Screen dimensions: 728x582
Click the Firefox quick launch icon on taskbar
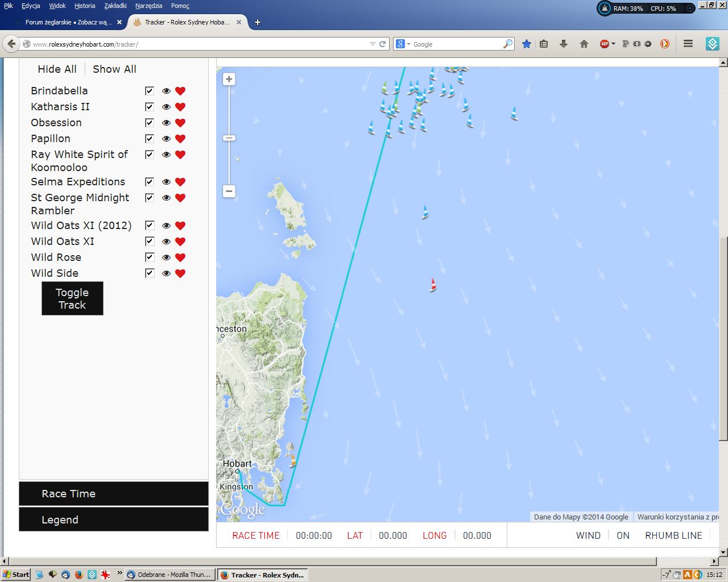coord(78,575)
